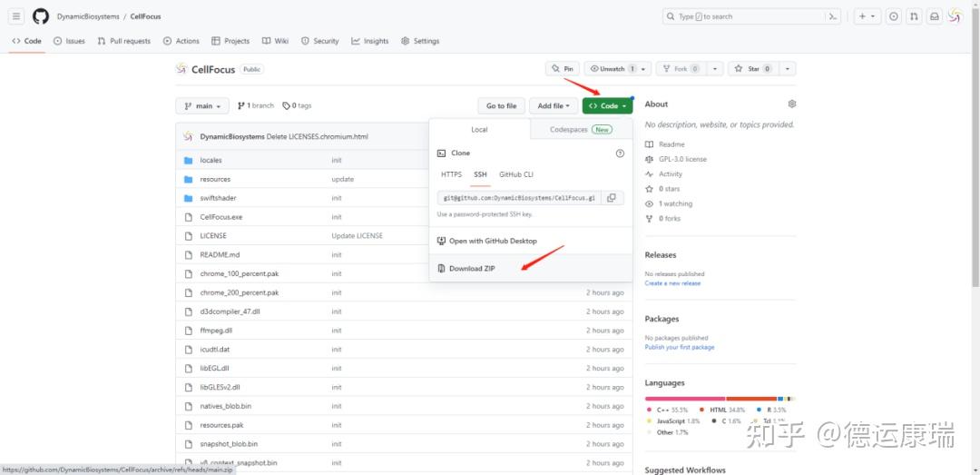
Task: Select the Local tab in Code popup
Action: (479, 130)
